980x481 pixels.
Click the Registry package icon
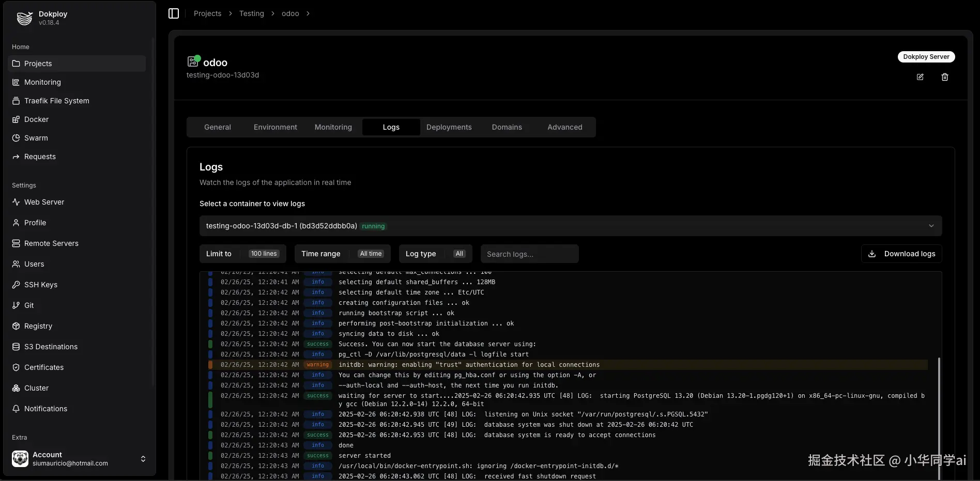[16, 326]
